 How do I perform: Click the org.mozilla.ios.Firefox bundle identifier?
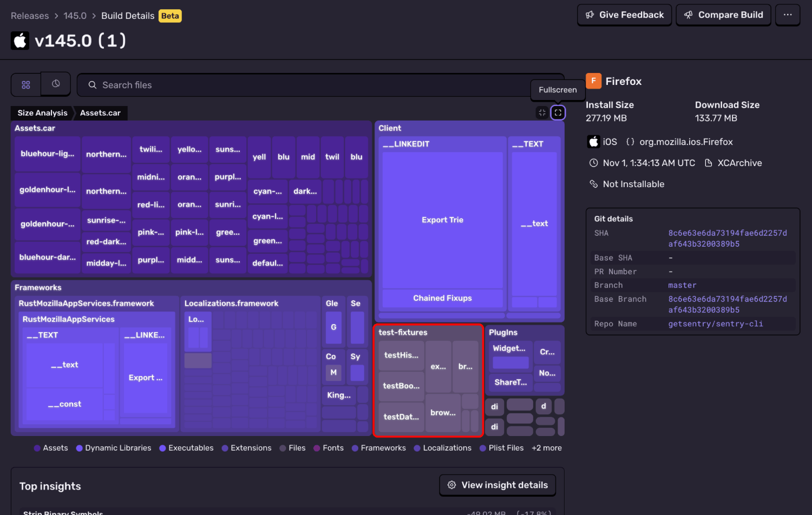(x=686, y=142)
